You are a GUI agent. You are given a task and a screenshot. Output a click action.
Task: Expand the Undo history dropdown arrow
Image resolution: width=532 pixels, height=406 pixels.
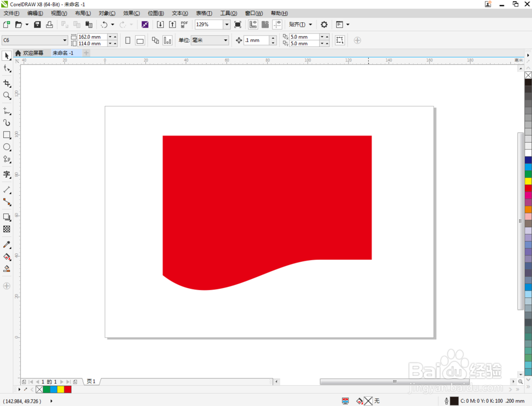(113, 24)
